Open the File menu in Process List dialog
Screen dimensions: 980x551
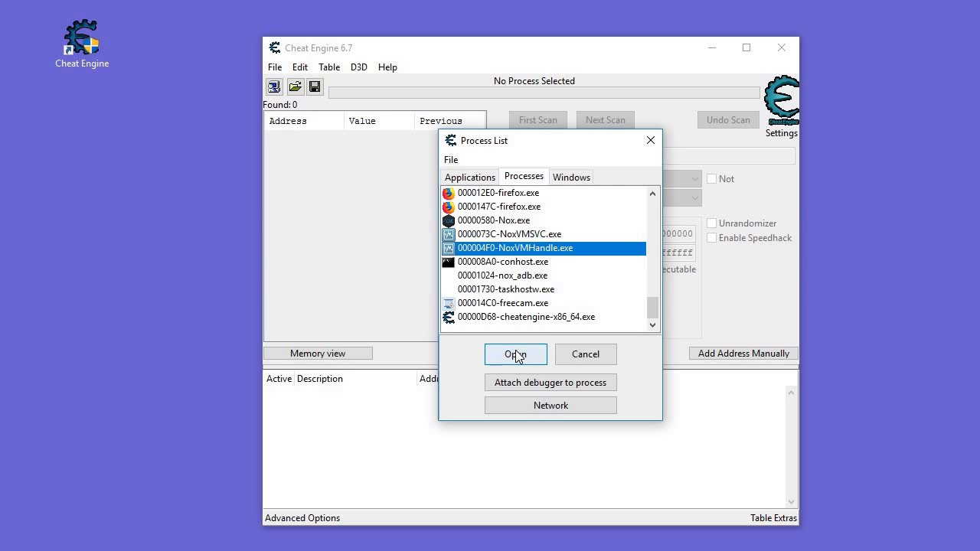(451, 160)
